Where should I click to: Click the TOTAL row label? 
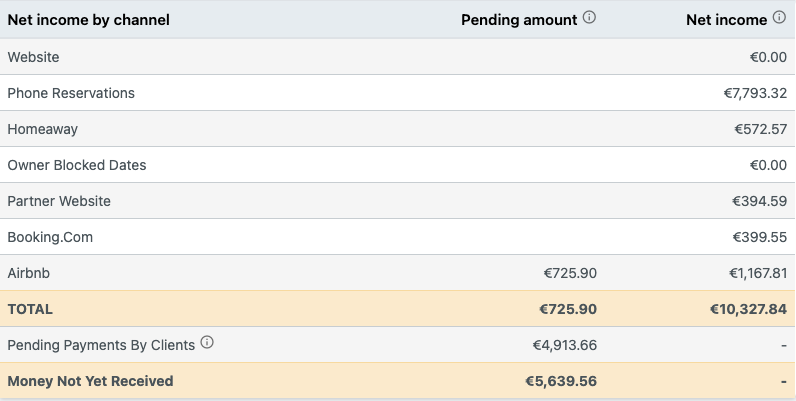click(x=30, y=309)
